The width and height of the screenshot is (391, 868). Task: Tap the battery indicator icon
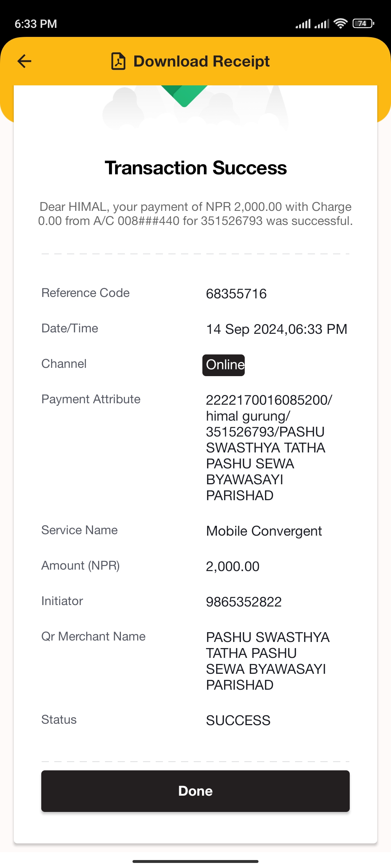click(363, 24)
